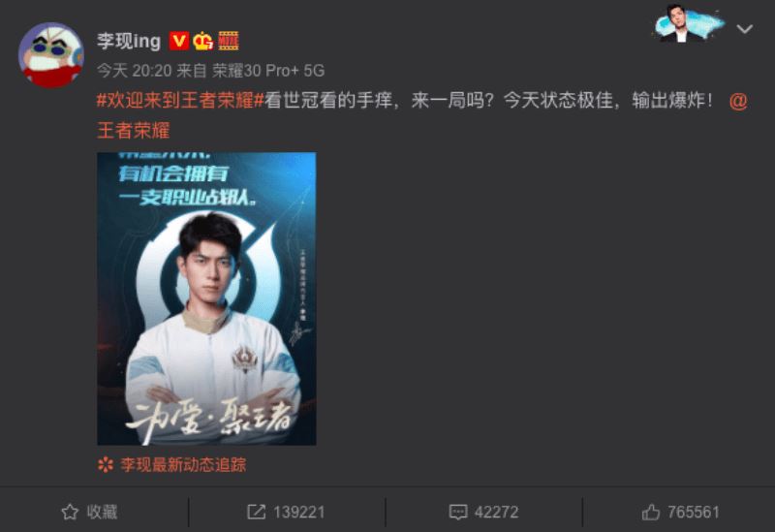The image size is (775, 532).
Task: Click the red V verified badge
Action: pyautogui.click(x=179, y=41)
